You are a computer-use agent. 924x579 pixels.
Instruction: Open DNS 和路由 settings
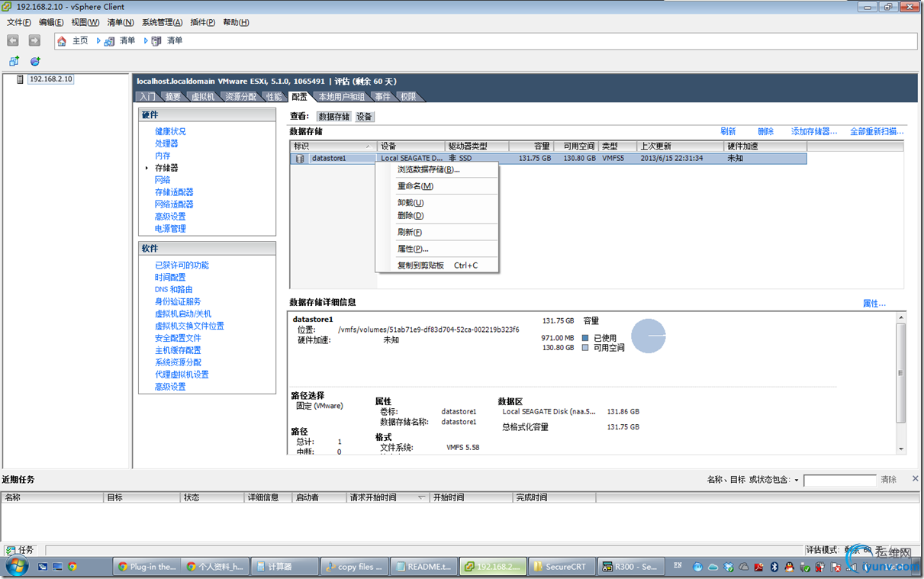[173, 290]
